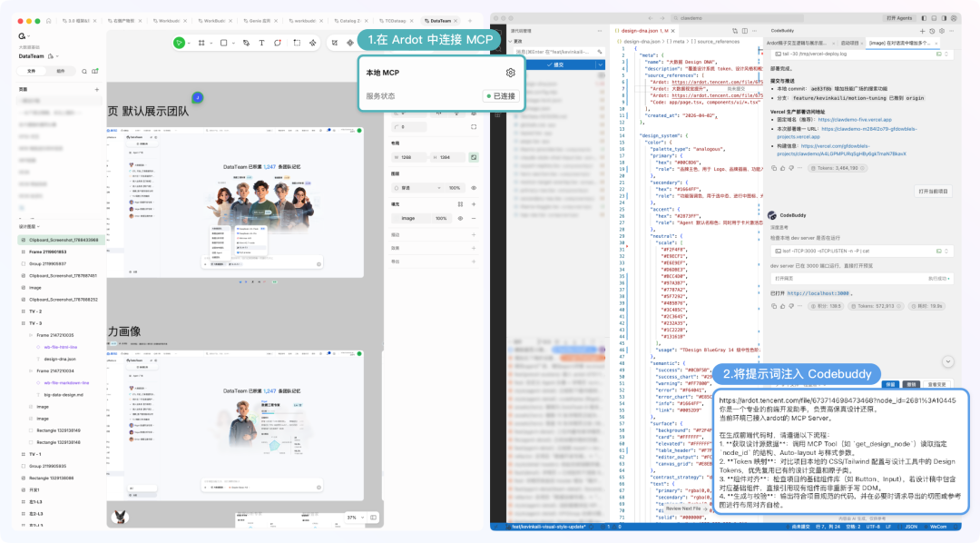
Task: Select the wb-file-markdown-line layer
Action: click(66, 383)
